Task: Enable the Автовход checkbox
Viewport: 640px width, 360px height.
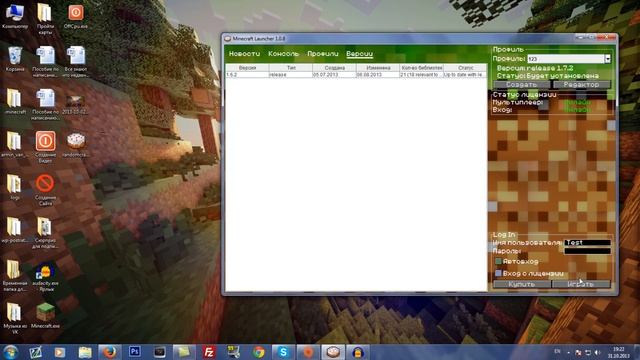Action: coord(498,261)
